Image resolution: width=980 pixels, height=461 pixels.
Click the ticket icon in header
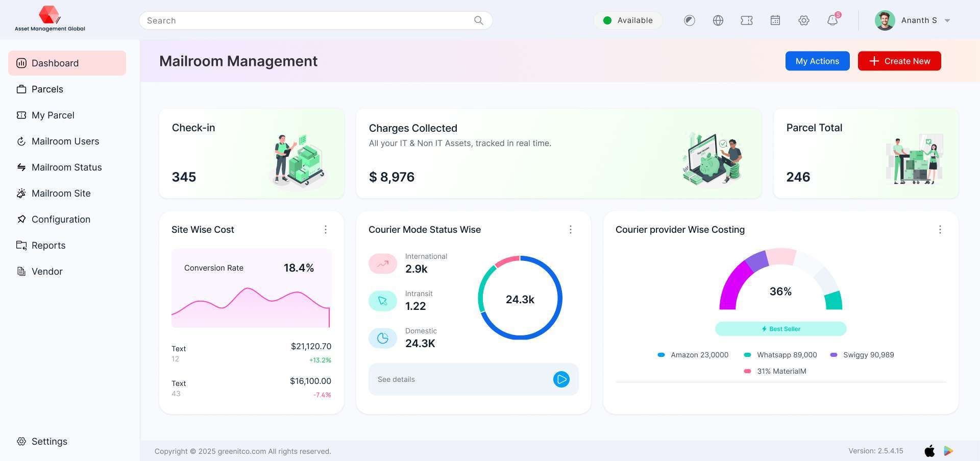click(x=746, y=20)
